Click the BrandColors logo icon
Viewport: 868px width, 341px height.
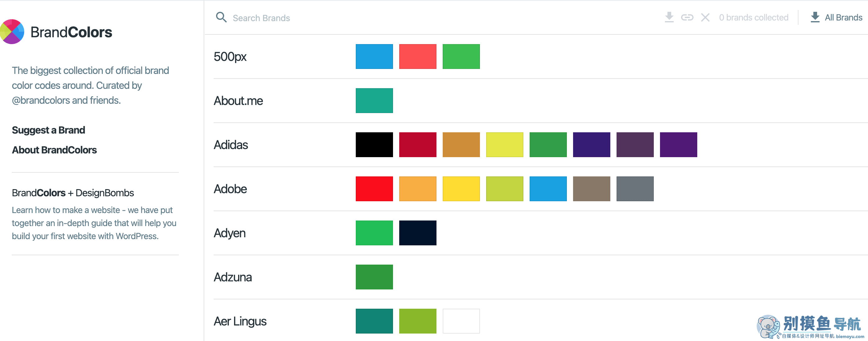pyautogui.click(x=12, y=32)
